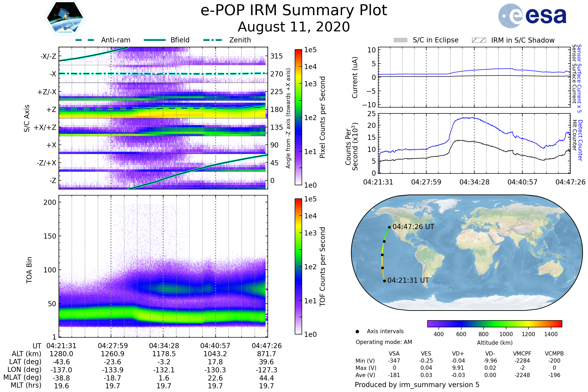
Task: Click the Anti-ram dashed line legend marker
Action: (x=85, y=40)
